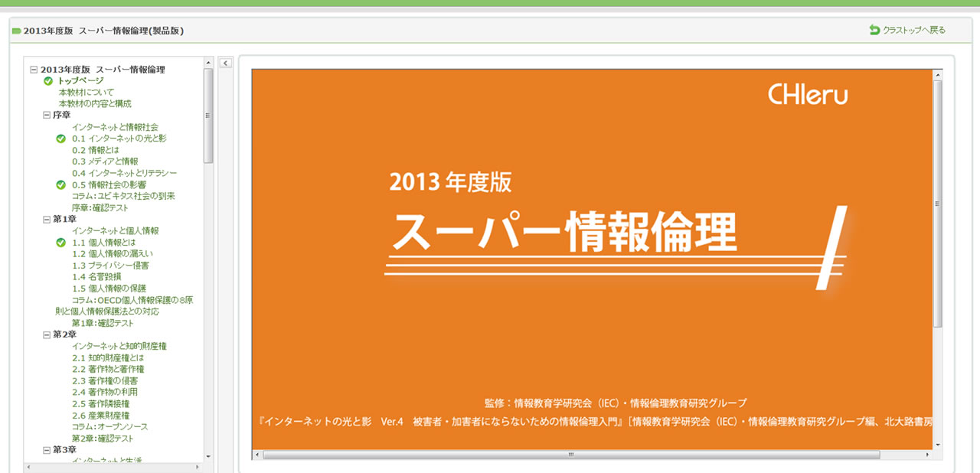980x473 pixels.
Task: Open column ユビキタス社会の到来
Action: tap(123, 196)
